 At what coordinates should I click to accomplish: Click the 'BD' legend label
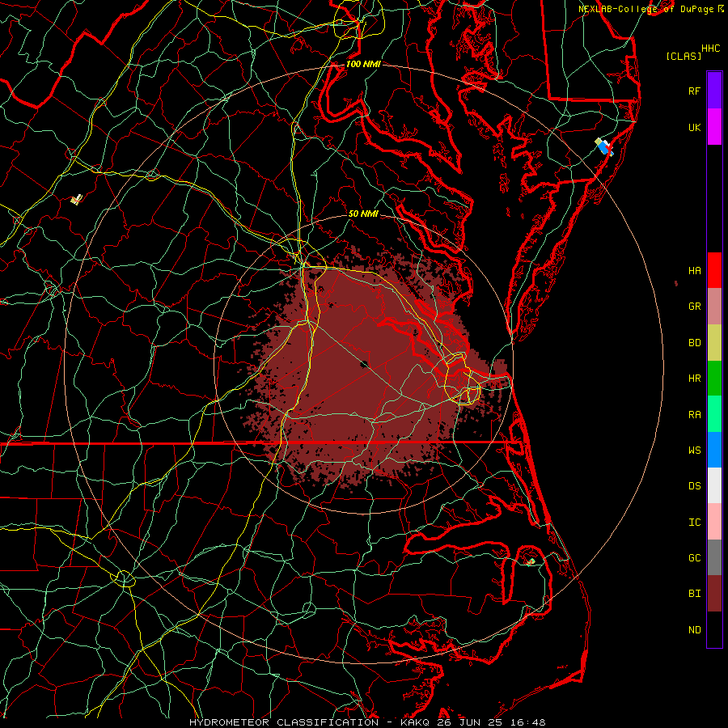(x=694, y=343)
